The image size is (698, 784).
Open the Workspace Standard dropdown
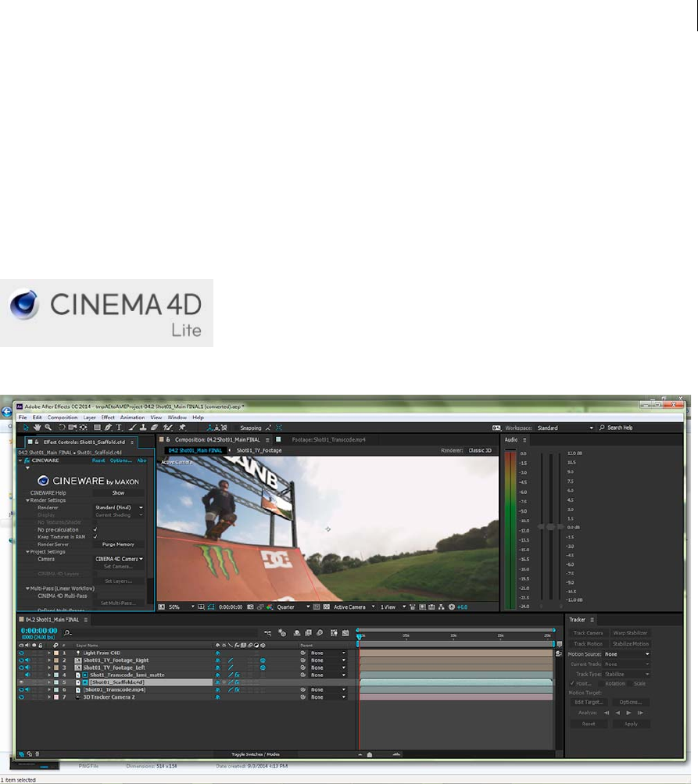point(565,428)
